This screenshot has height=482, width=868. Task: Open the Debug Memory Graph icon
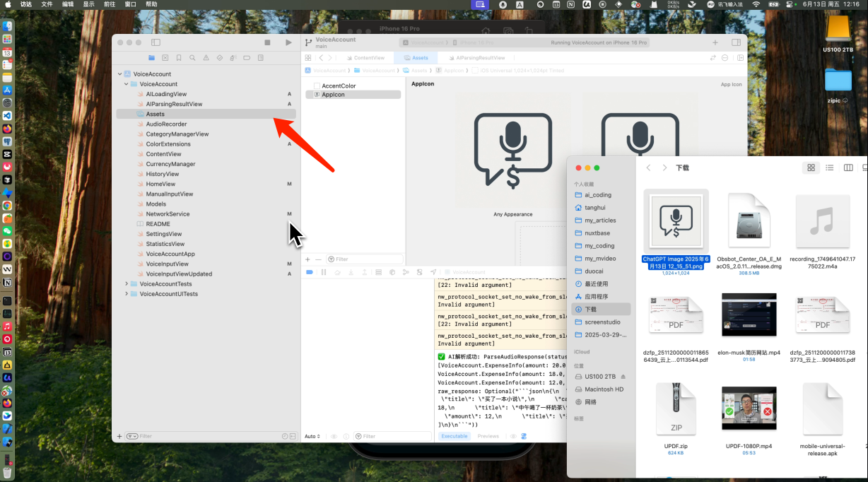point(406,272)
